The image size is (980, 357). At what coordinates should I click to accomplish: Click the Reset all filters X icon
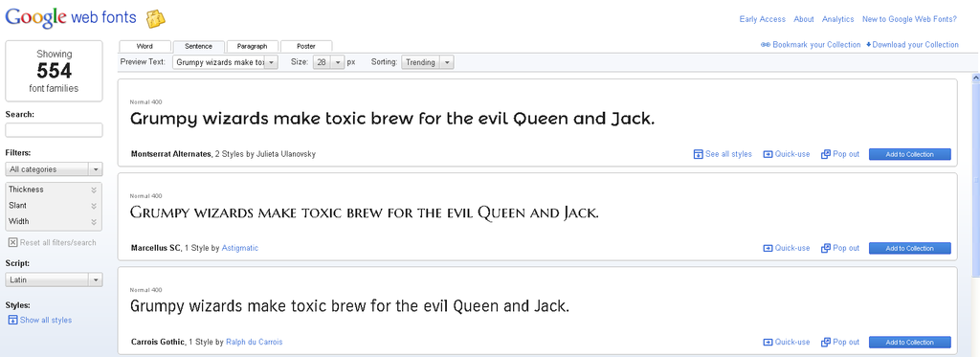(12, 242)
